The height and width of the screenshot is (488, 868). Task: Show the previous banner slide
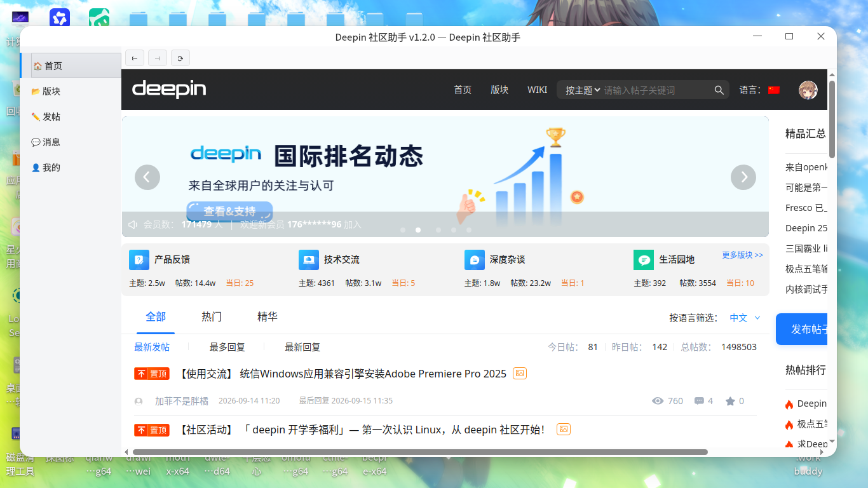tap(147, 177)
